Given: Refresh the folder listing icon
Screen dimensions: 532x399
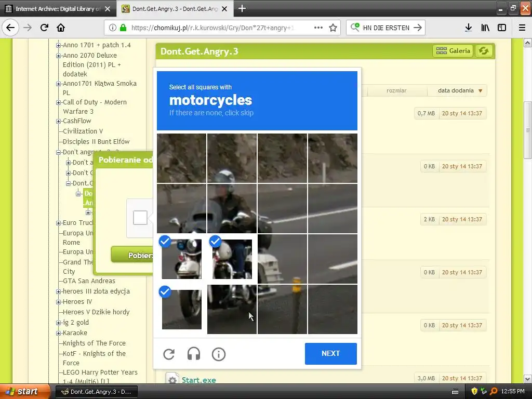Looking at the screenshot, I should [484, 51].
